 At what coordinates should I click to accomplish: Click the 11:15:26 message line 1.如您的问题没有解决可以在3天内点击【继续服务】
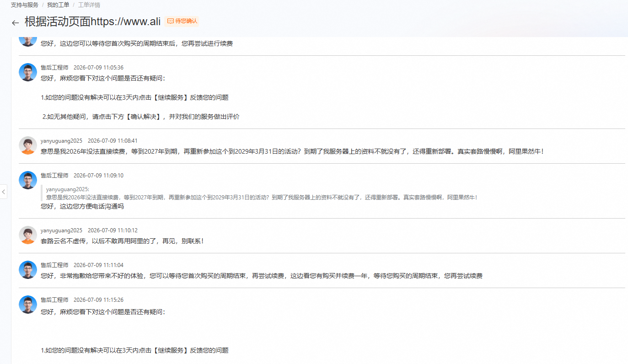click(x=134, y=350)
